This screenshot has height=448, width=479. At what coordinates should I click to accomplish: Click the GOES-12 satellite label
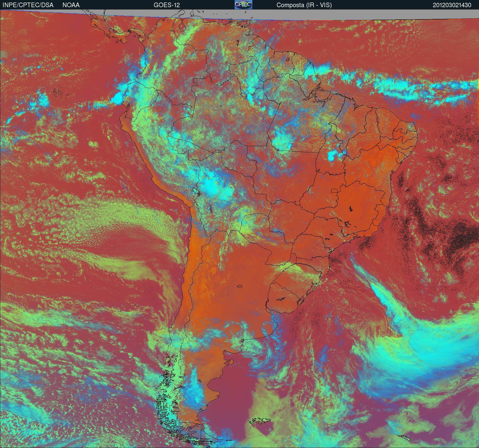pos(166,5)
